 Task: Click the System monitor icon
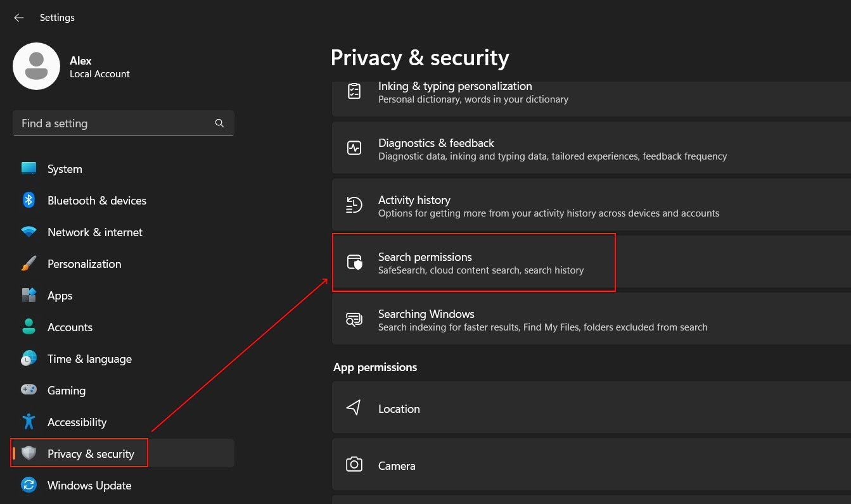click(29, 169)
